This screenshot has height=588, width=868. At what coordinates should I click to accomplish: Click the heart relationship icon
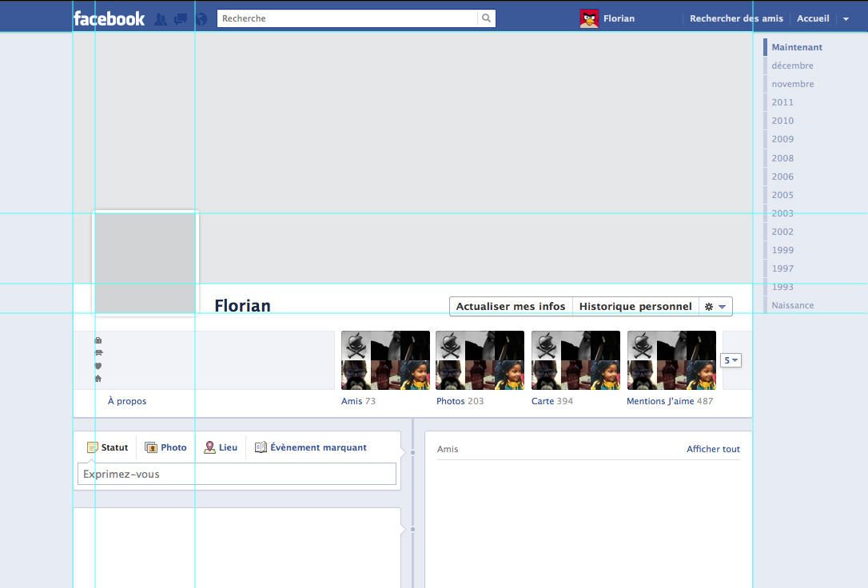[x=98, y=366]
